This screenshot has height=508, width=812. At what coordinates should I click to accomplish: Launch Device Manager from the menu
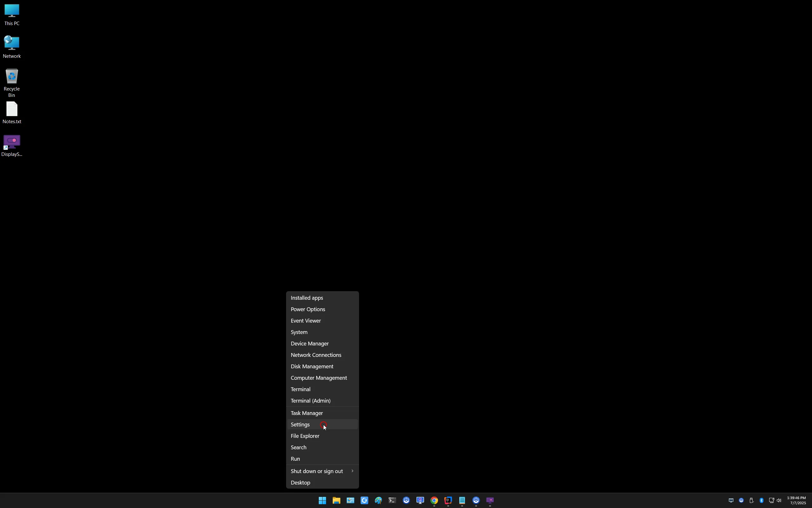(323, 344)
